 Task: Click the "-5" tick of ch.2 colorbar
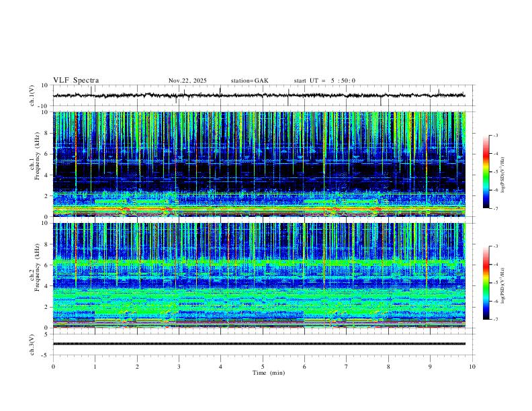click(496, 283)
